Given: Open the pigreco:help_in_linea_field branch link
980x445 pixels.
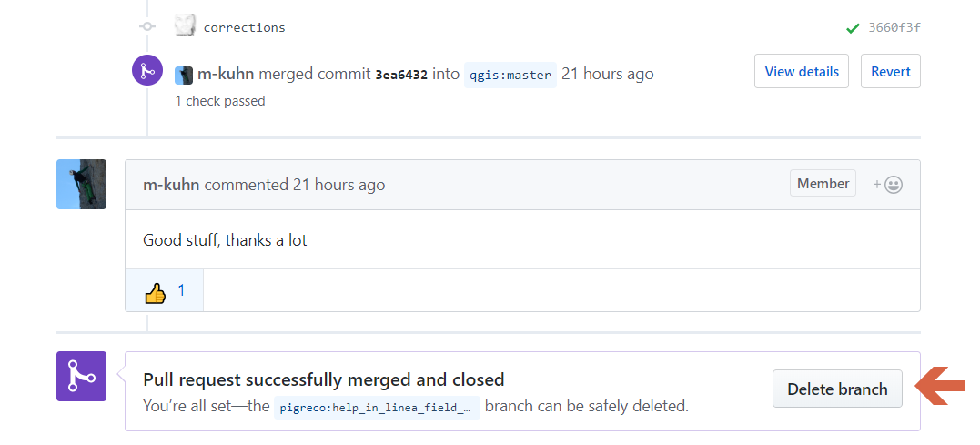Looking at the screenshot, I should [377, 407].
